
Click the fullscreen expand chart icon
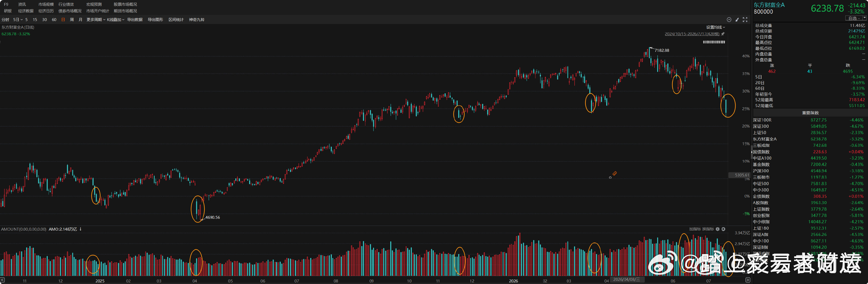pos(745,20)
